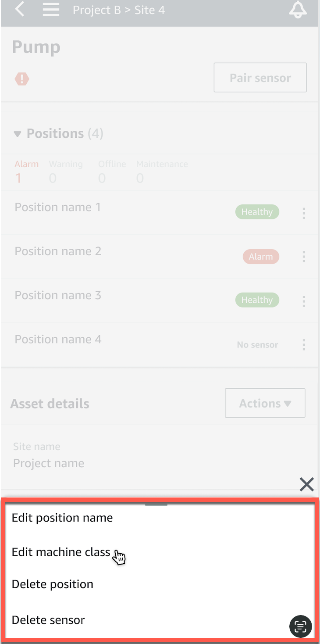The image size is (320, 644).
Task: Open the kebab menu for Position name 4
Action: pyautogui.click(x=304, y=345)
